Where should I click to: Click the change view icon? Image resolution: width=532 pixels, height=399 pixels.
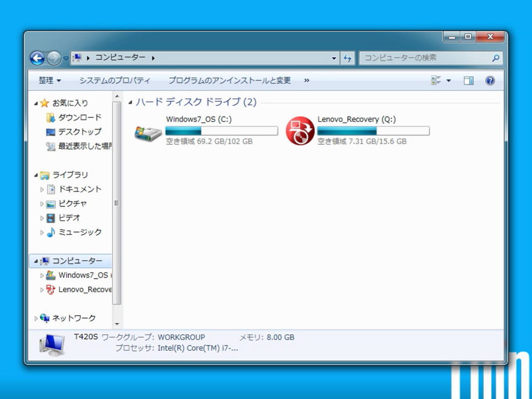(436, 80)
